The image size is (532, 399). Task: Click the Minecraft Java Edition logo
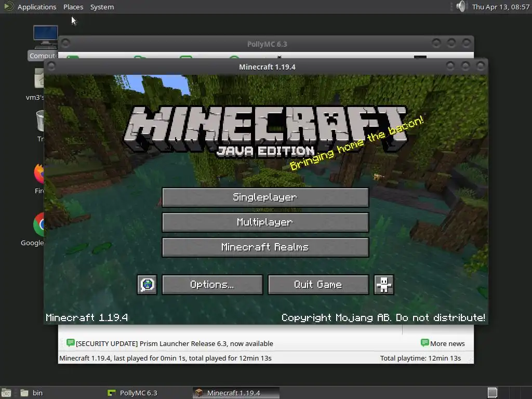click(x=266, y=132)
